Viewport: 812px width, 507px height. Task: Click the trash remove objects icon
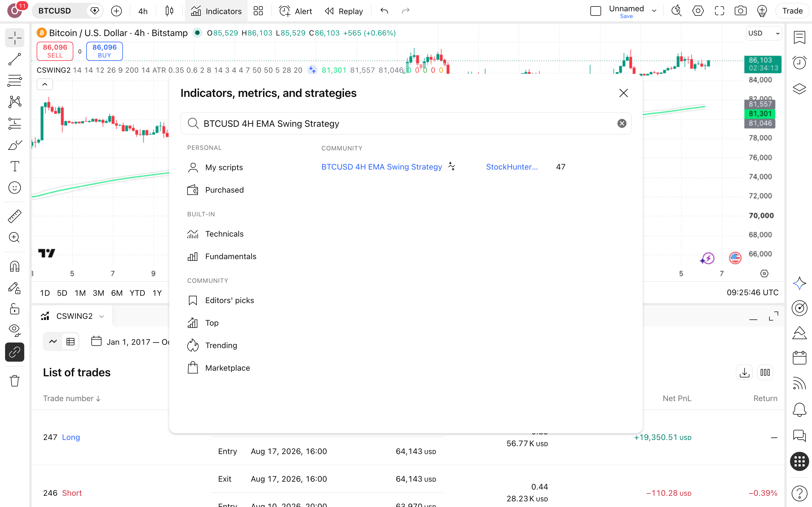tap(14, 381)
